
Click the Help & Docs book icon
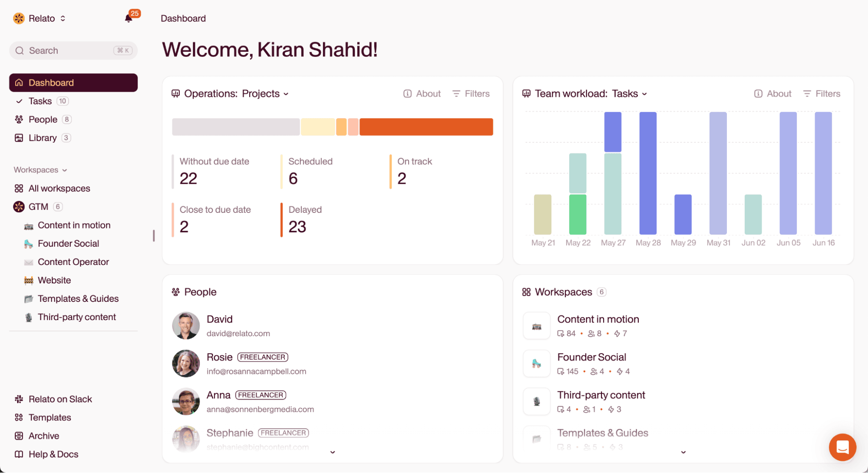pyautogui.click(x=19, y=454)
